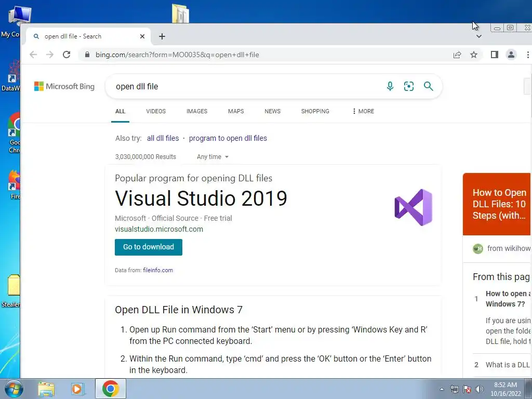This screenshot has height=399, width=532.
Task: Open visualstudio.microsoft.com link
Action: coord(159,229)
